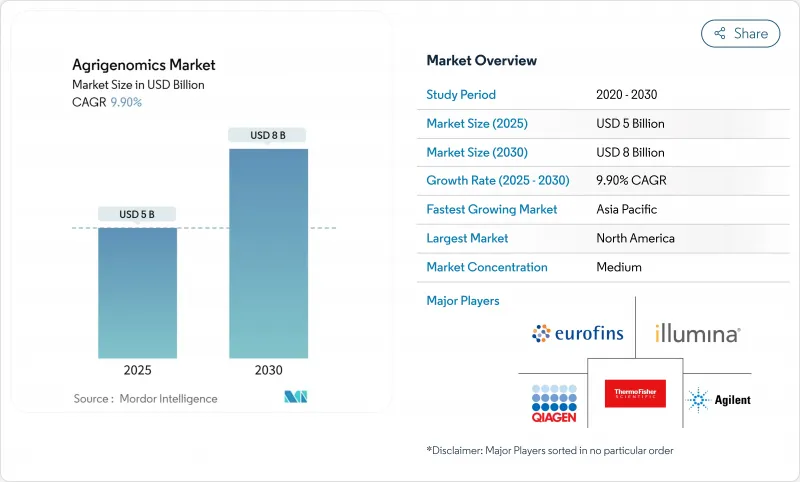The image size is (800, 482).
Task: Click the Market Overview heading
Action: [481, 61]
